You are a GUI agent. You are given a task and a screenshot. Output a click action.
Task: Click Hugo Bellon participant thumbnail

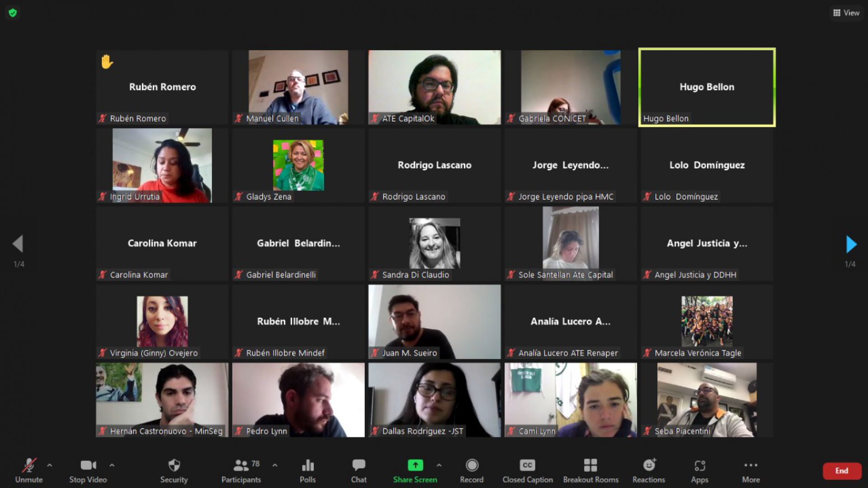707,87
